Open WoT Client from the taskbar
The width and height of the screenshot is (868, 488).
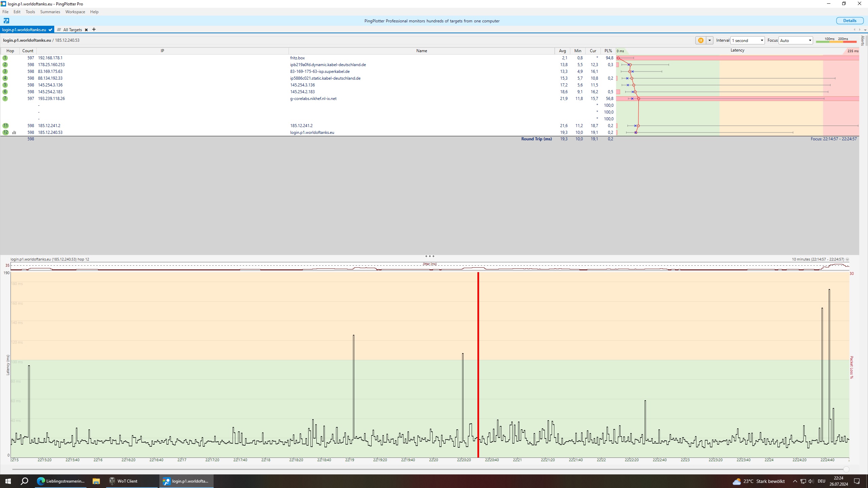tap(123, 481)
